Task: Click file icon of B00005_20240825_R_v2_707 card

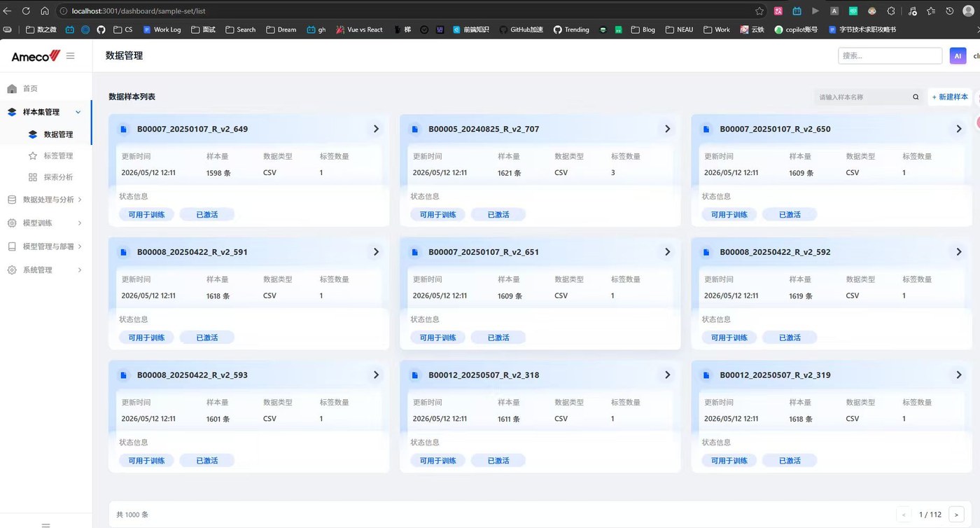Action: [x=414, y=130]
